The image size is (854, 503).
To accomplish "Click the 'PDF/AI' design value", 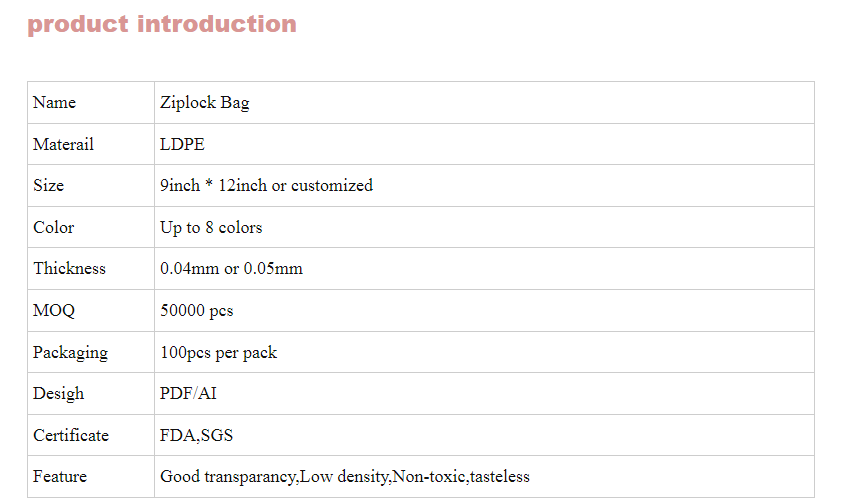I will point(188,393).
